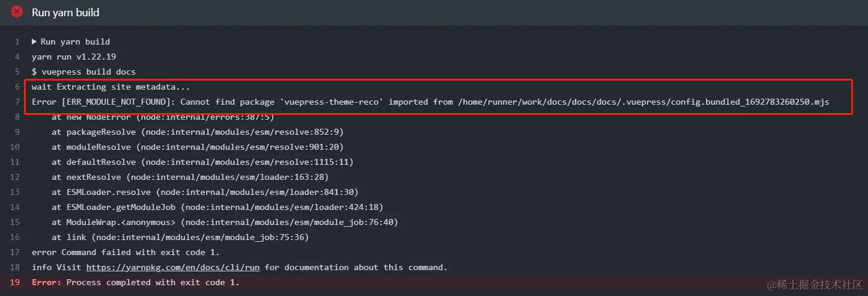
Task: Click the 'at packageResolve' stack trace line
Action: [197, 132]
